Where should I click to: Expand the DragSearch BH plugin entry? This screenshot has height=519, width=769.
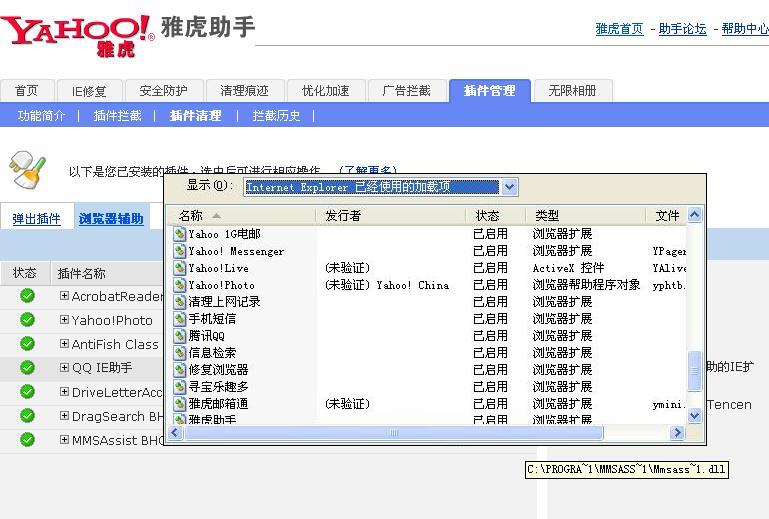[x=64, y=415]
